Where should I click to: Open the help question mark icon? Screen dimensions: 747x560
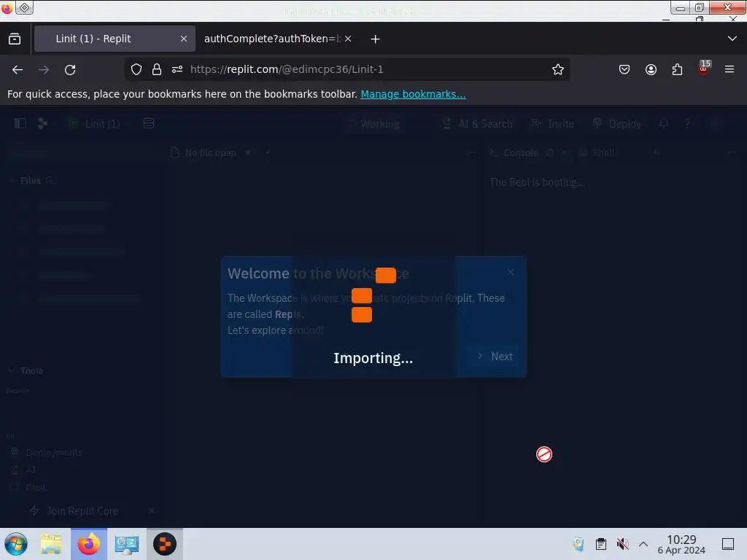(687, 124)
